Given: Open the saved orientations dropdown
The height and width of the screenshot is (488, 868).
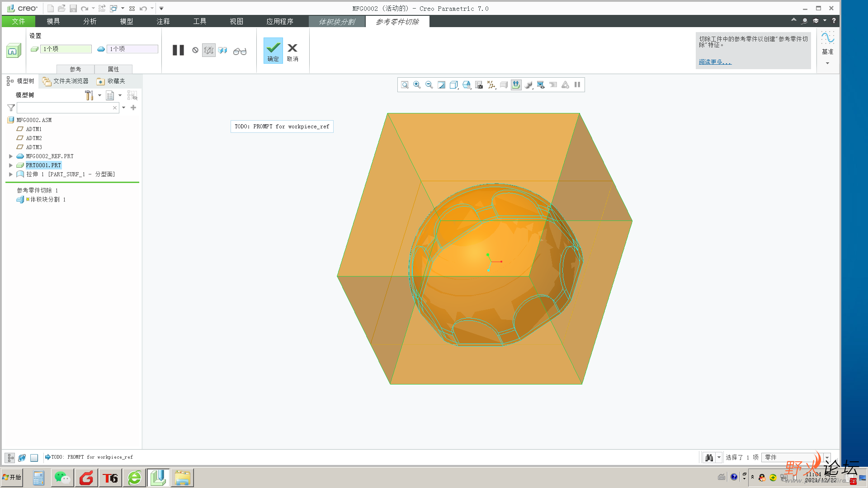Looking at the screenshot, I should [467, 85].
